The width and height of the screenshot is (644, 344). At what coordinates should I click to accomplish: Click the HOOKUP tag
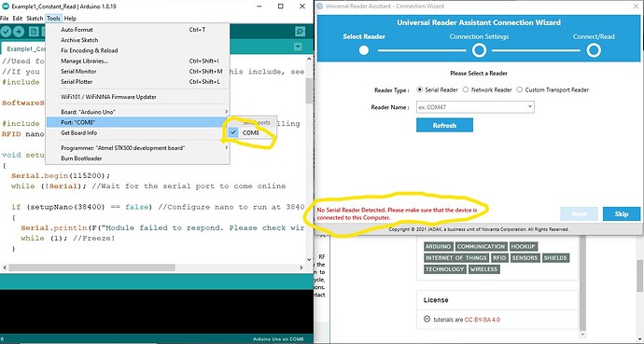524,246
